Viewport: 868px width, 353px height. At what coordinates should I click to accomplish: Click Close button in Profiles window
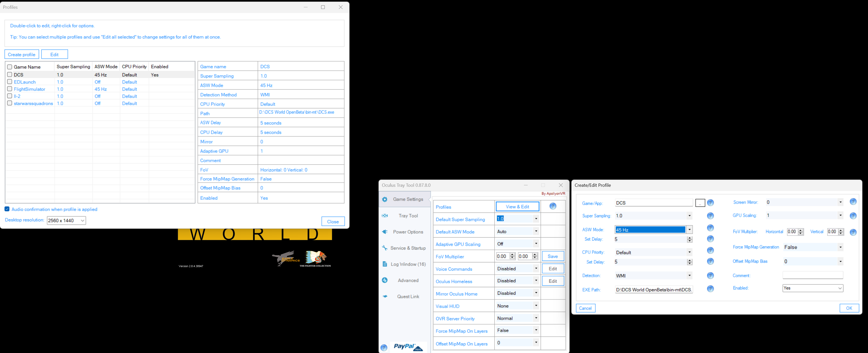click(x=333, y=221)
